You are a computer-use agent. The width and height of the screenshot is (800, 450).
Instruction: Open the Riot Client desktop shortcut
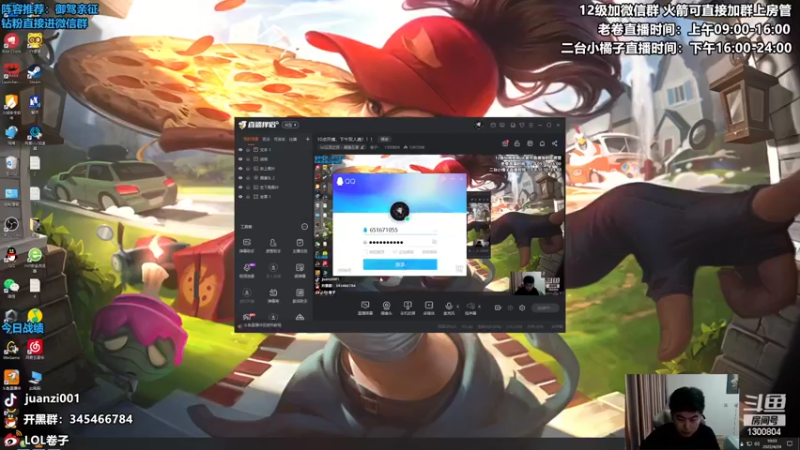[x=11, y=42]
